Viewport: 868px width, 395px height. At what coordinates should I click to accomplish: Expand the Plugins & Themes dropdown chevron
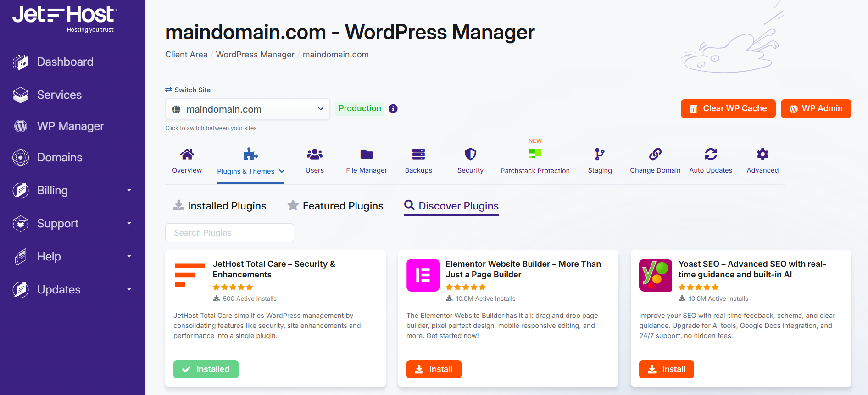pos(282,171)
